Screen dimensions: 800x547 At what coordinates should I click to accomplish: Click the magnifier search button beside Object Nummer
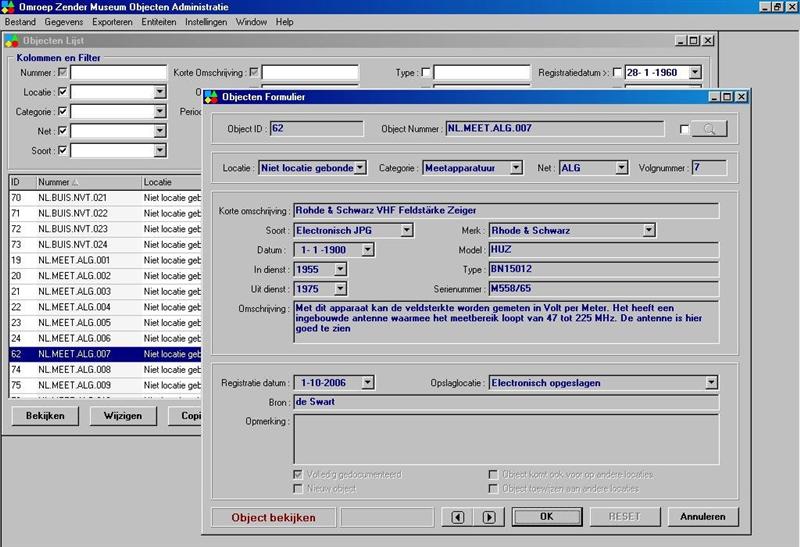709,129
